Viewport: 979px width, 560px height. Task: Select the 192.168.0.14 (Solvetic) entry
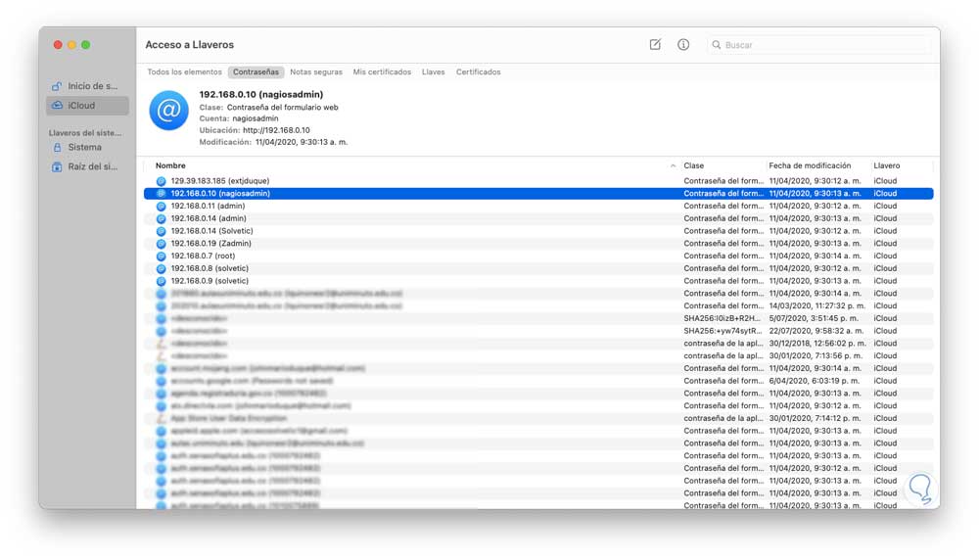pos(538,231)
